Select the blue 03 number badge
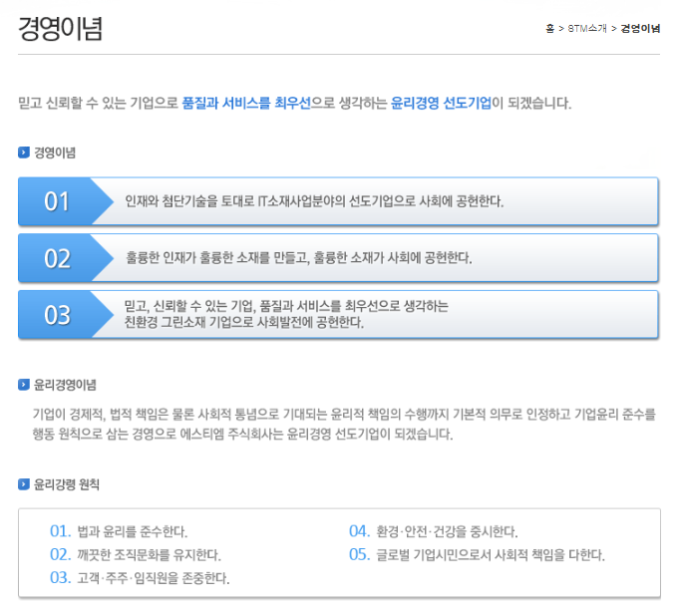Screen dimensions: 681x616 click(58, 315)
